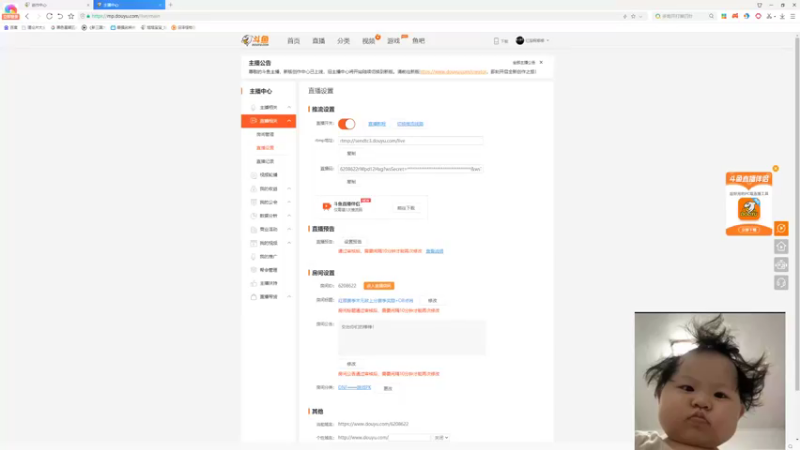Click the home floating side button
The width and height of the screenshot is (800, 450).
coord(781,246)
